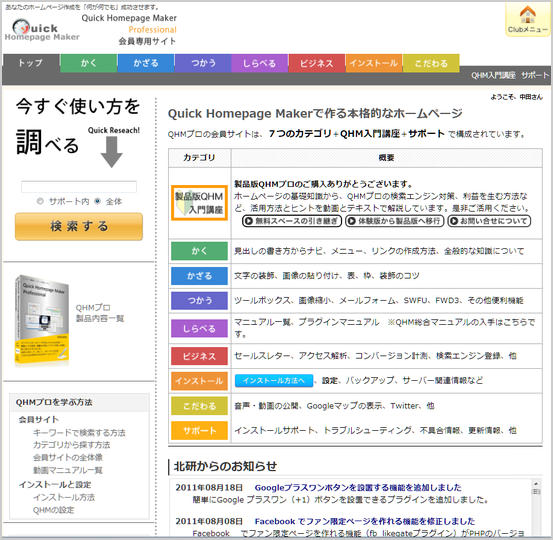This screenshot has height=540, width=553.
Task: Click the blue インストール方法へ button
Action: (x=274, y=381)
